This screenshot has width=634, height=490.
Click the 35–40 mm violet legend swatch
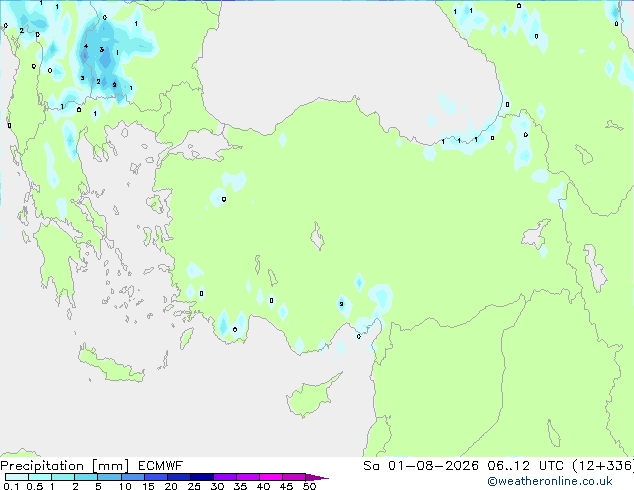click(x=247, y=477)
